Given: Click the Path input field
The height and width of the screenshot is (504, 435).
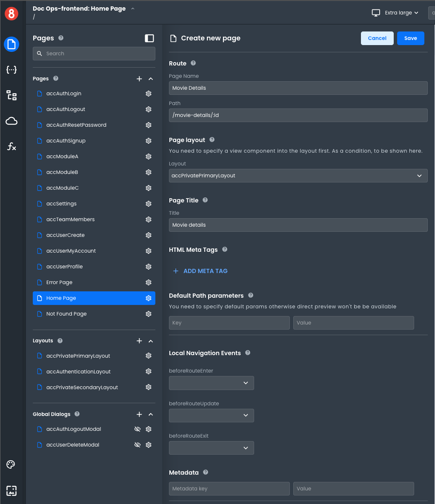Looking at the screenshot, I should point(298,115).
